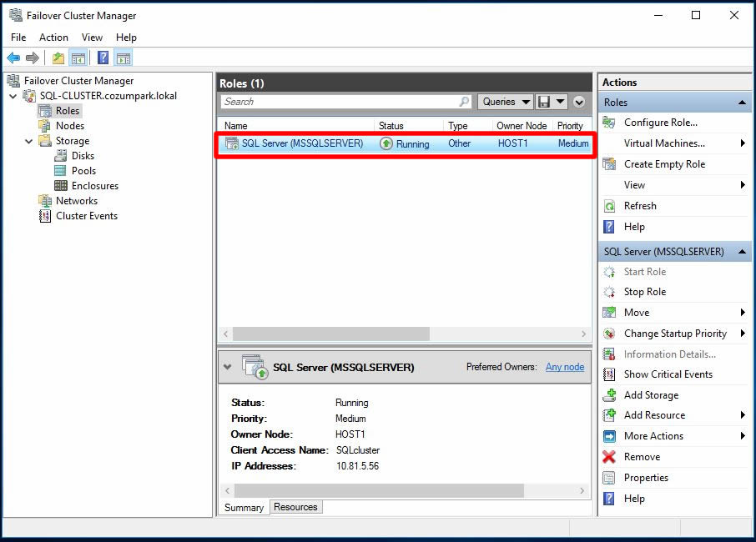Screen dimensions: 756x542
Task: Collapse the SQL Server details panel chevron
Action: [x=227, y=367]
